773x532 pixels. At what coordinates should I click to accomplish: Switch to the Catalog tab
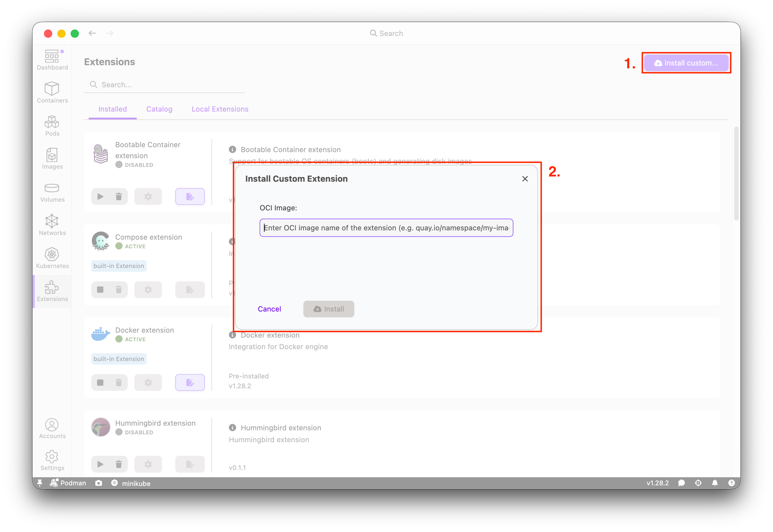pyautogui.click(x=159, y=109)
